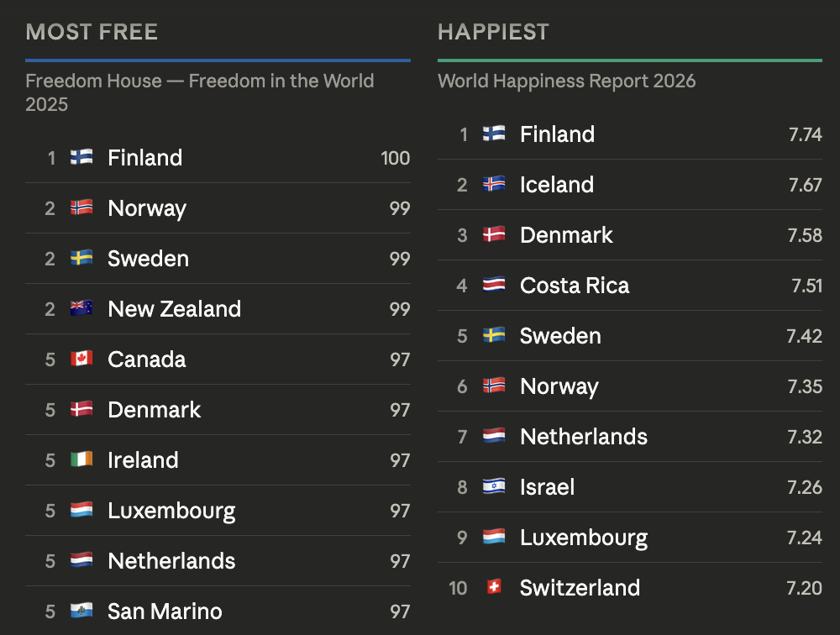840x635 pixels.
Task: Click the Netherlands flag in Happiest list
Action: (x=494, y=436)
